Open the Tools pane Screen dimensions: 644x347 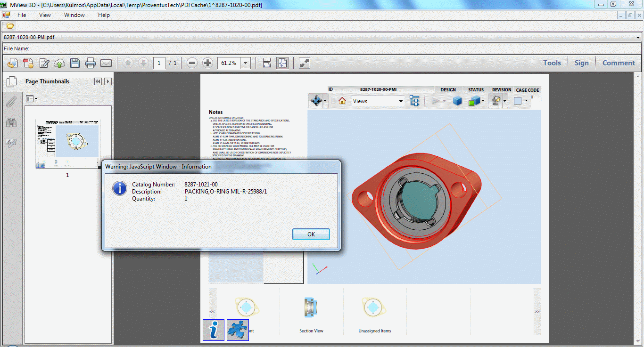(x=552, y=63)
